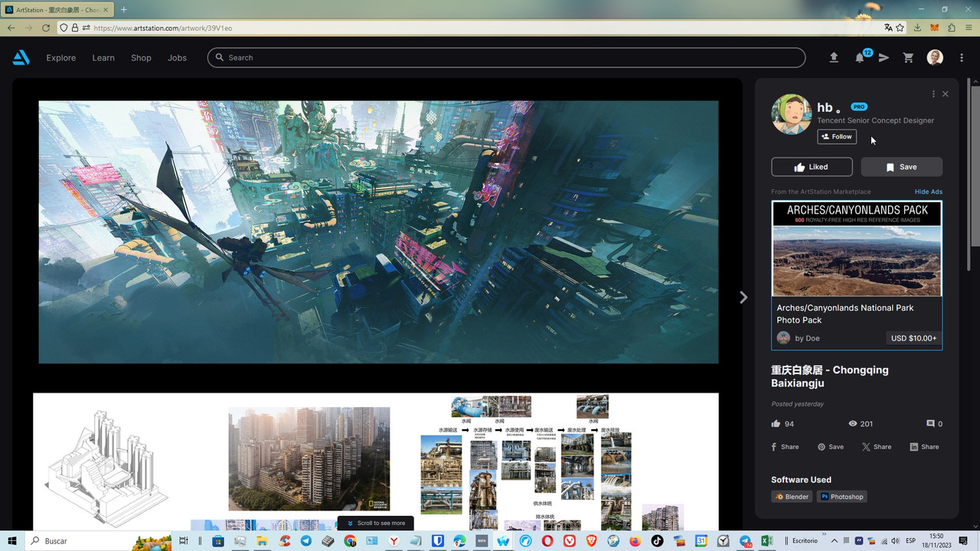
Task: Click the Save bookmark button
Action: coord(901,167)
